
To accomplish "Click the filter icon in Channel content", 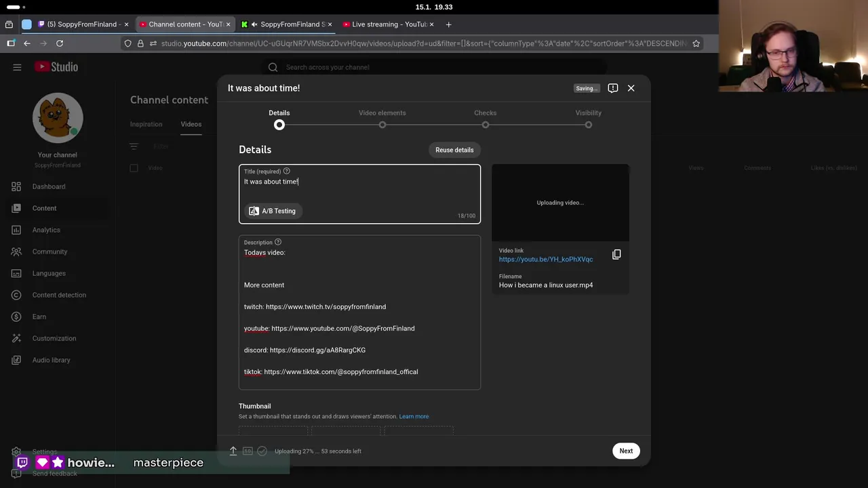I will point(134,146).
